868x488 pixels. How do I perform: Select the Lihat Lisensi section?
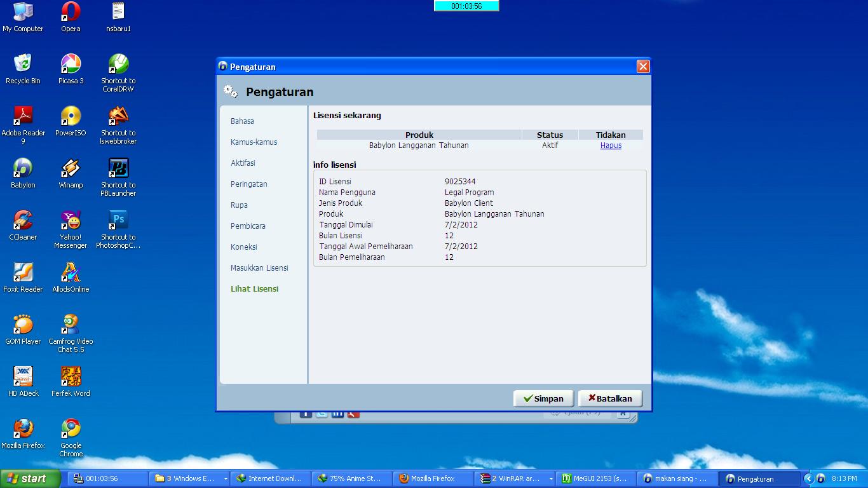pyautogui.click(x=254, y=288)
